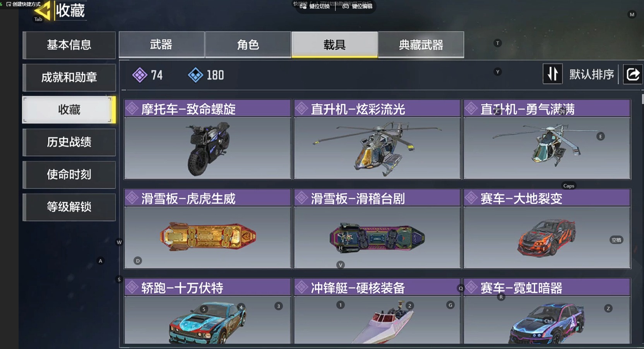Click the blue diamond currency icon
The width and height of the screenshot is (644, 349).
195,75
